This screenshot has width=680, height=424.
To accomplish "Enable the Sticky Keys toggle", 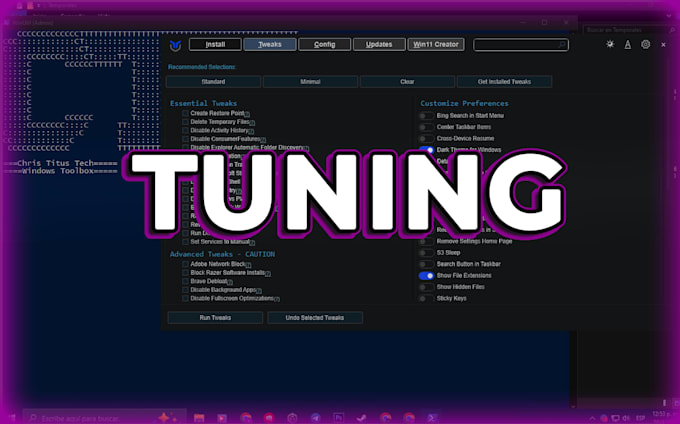I will point(426,298).
